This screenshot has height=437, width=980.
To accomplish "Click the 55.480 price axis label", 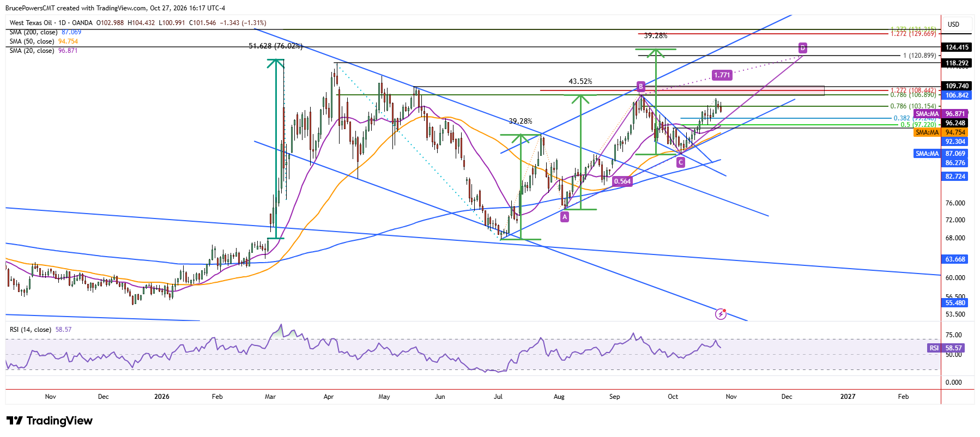I will (955, 303).
